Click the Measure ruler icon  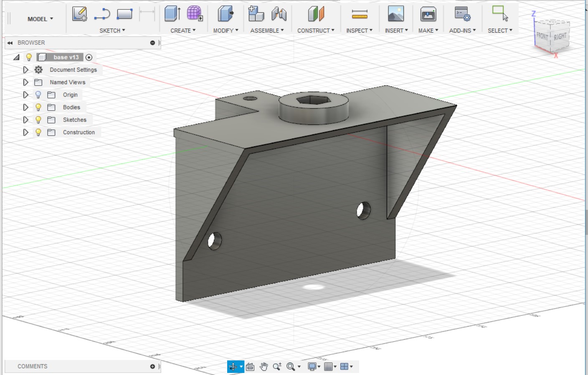359,15
